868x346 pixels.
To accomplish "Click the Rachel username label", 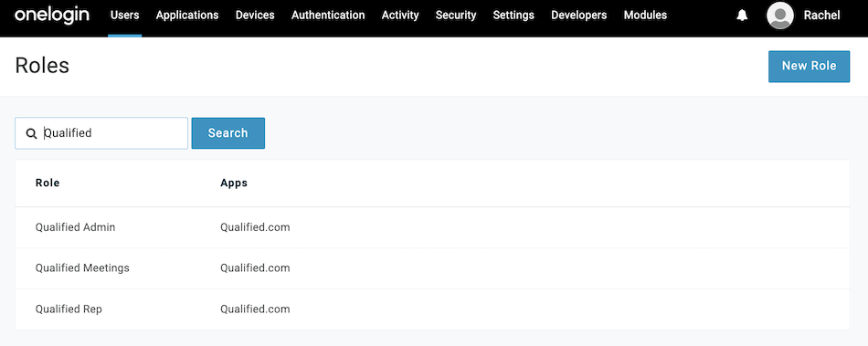I will click(x=821, y=16).
